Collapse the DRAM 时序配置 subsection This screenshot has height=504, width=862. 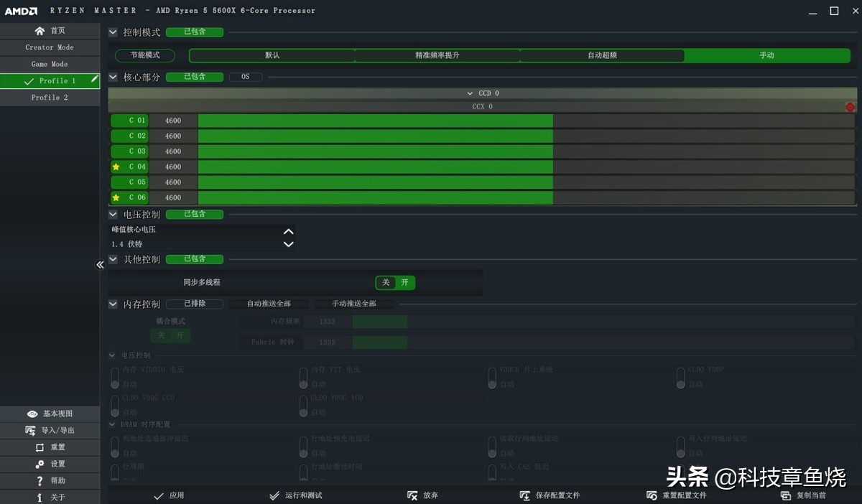(x=112, y=424)
